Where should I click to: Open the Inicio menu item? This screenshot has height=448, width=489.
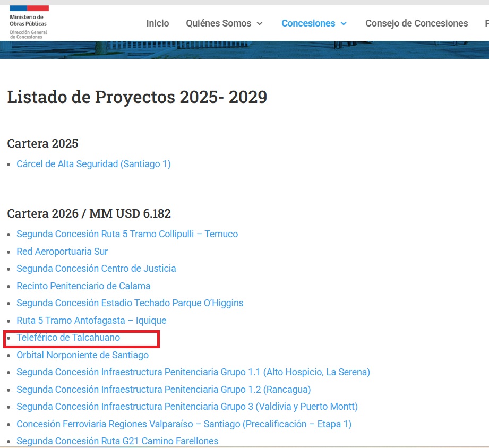158,23
